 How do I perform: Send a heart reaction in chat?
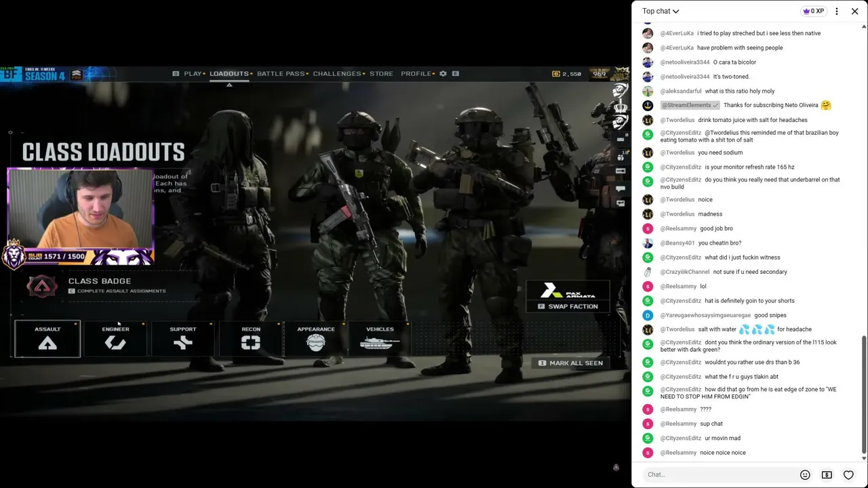pos(848,474)
